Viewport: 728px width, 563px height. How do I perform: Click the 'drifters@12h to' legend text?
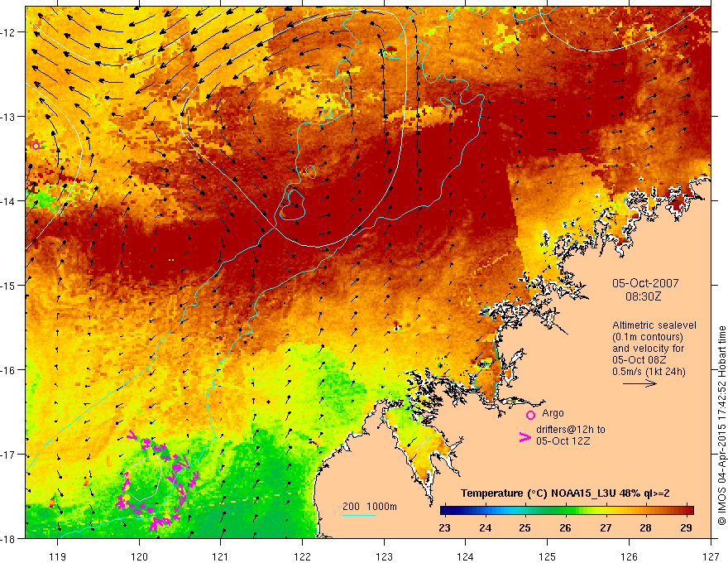pyautogui.click(x=571, y=430)
